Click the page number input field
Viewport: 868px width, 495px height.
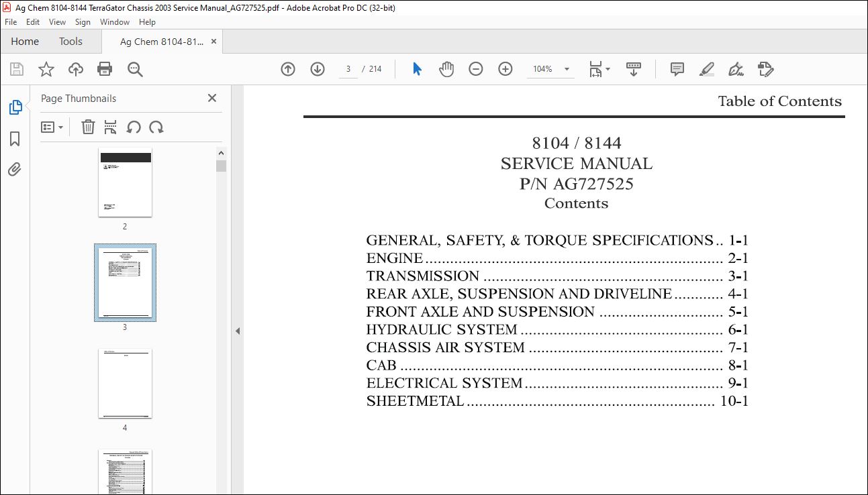point(348,69)
